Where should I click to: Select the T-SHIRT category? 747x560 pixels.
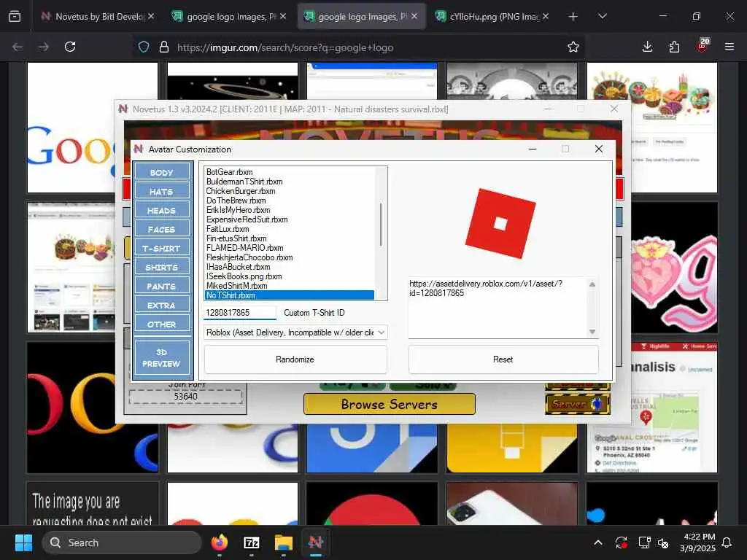161,249
